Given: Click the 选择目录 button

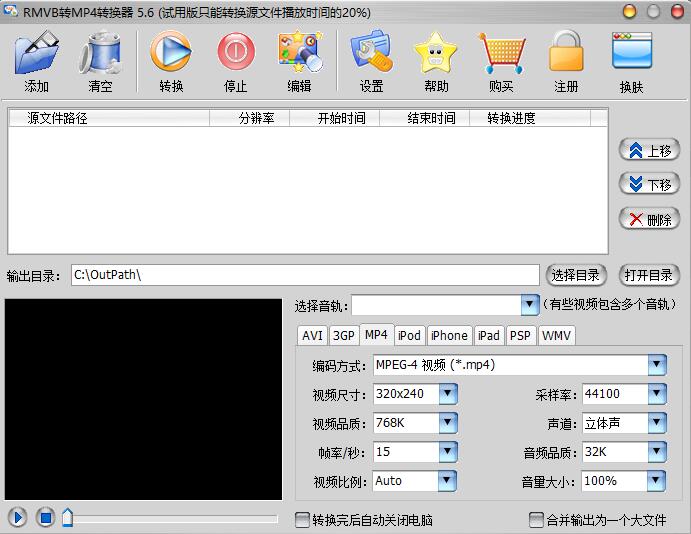Looking at the screenshot, I should point(577,275).
